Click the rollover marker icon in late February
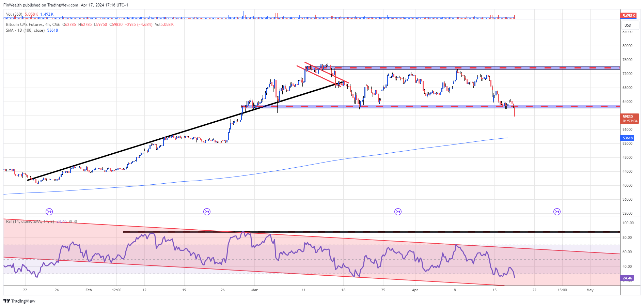The image size is (644, 307). [x=207, y=212]
